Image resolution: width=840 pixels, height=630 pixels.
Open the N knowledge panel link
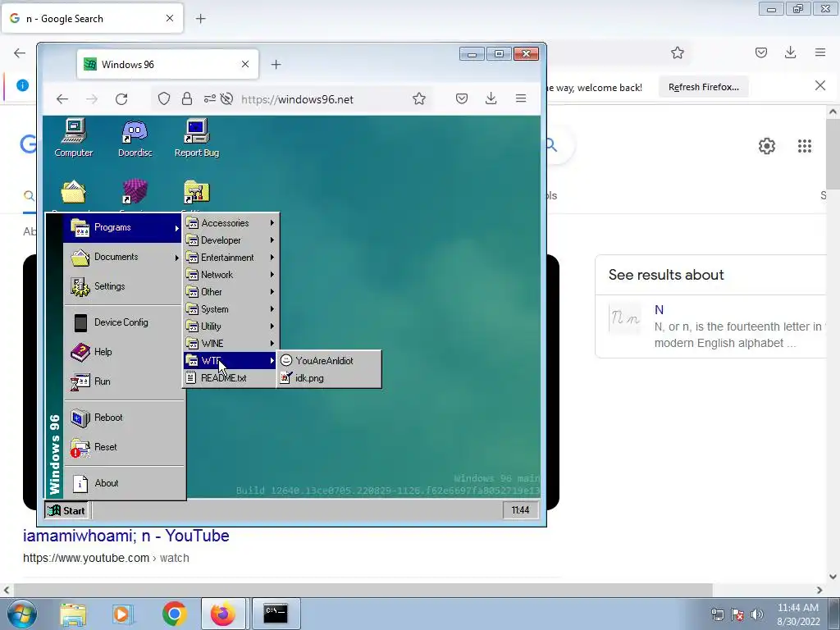659,309
